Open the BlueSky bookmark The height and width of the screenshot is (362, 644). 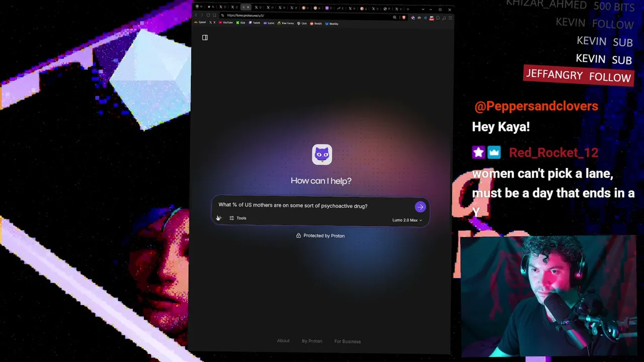tap(332, 24)
